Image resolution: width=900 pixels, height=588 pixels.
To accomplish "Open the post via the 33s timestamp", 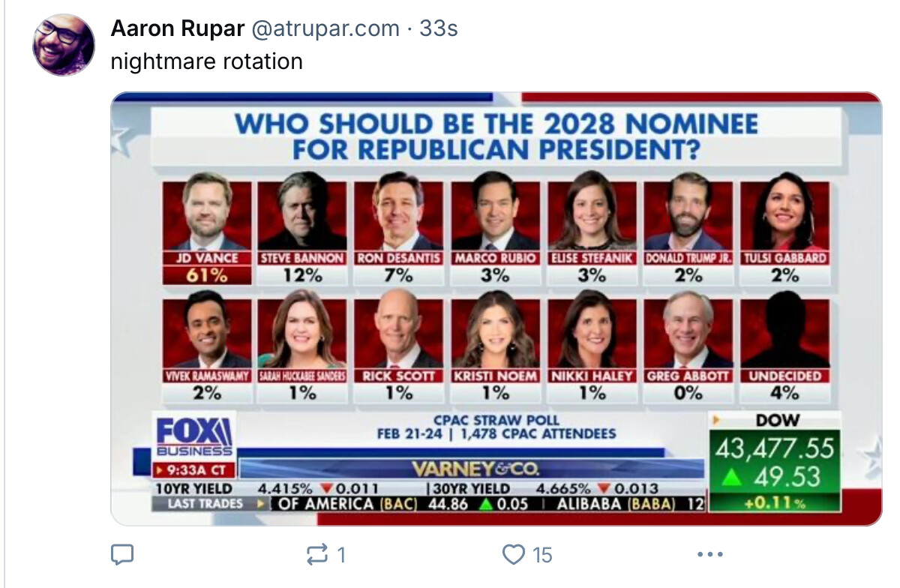I will 439,28.
